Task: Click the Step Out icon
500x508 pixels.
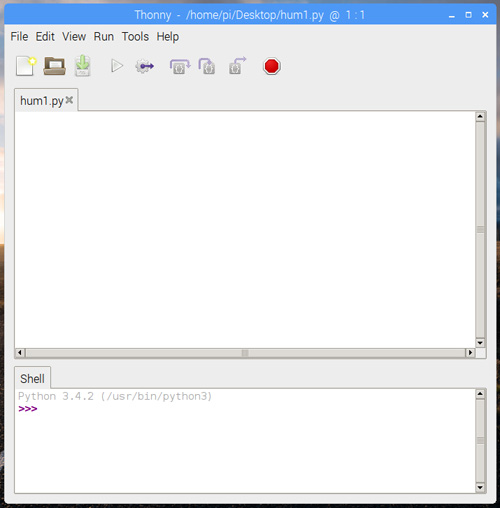Action: [x=237, y=65]
